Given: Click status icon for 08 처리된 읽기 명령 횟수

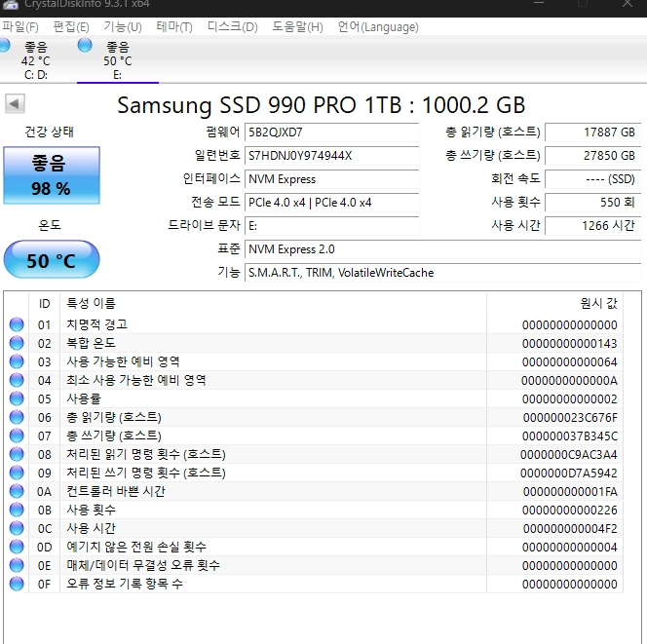Looking at the screenshot, I should [17, 454].
